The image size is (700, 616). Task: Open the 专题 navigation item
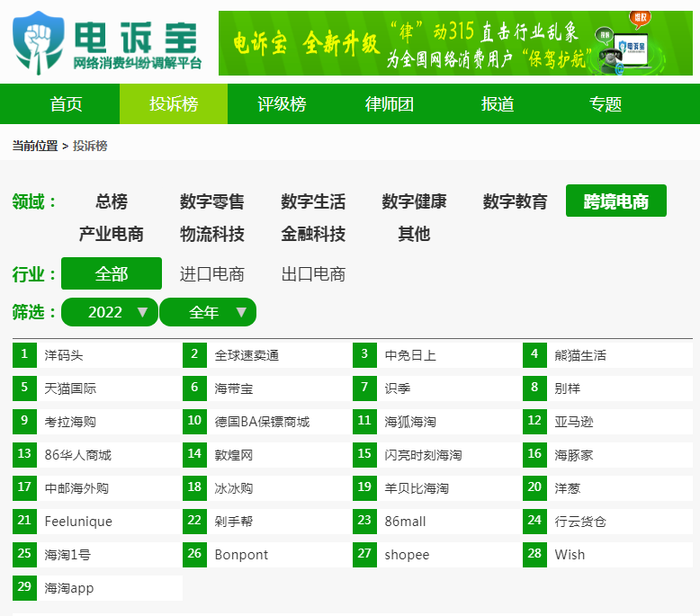tap(606, 104)
